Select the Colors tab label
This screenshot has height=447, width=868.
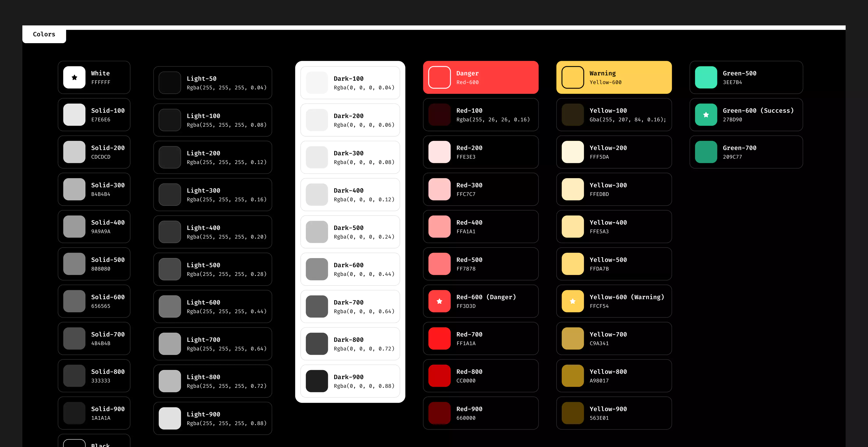[44, 34]
